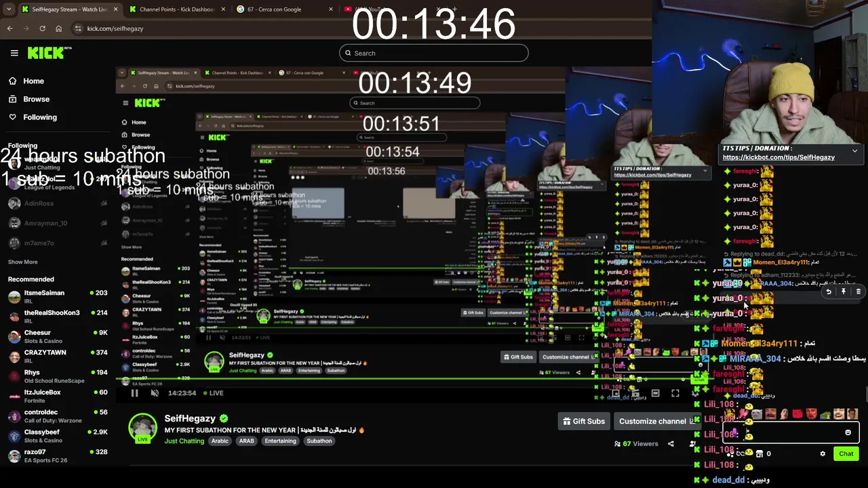
Task: Toggle theater mode in the outermost player controls
Action: click(x=655, y=393)
